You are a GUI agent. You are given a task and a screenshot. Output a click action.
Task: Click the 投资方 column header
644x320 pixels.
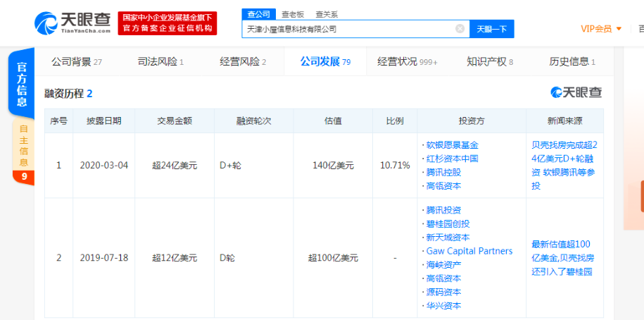pos(472,121)
